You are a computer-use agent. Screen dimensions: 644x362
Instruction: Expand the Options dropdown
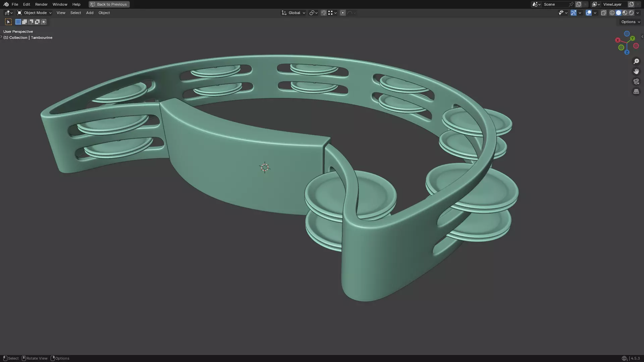pyautogui.click(x=630, y=22)
